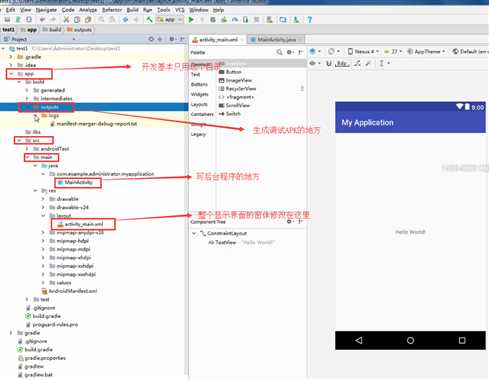Tap the Back triangle on device preview
This screenshot has width=489, height=380.
[359, 340]
